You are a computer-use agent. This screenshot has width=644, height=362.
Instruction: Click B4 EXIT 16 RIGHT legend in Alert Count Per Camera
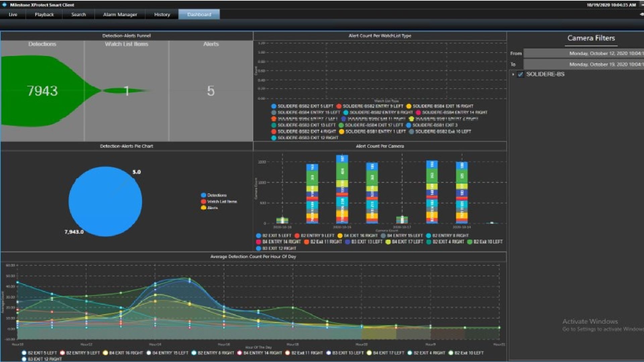click(x=358, y=236)
